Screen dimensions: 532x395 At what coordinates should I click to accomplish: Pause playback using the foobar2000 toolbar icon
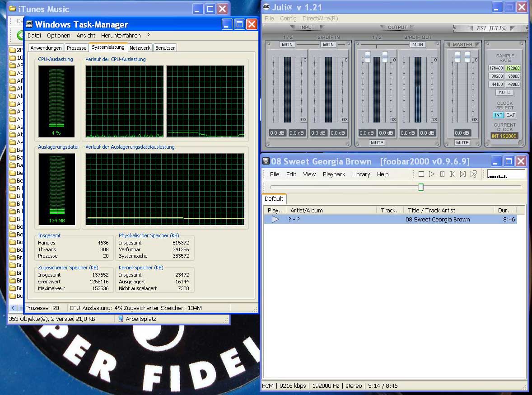[442, 174]
